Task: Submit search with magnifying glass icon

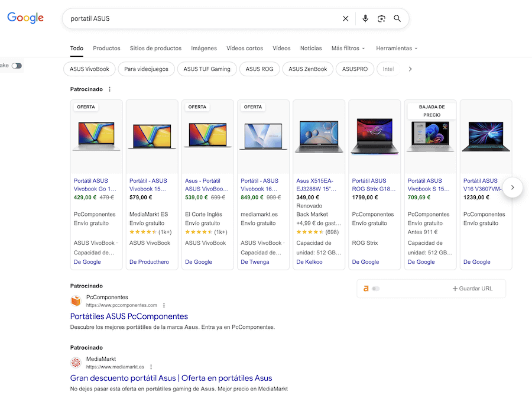Action: [397, 18]
